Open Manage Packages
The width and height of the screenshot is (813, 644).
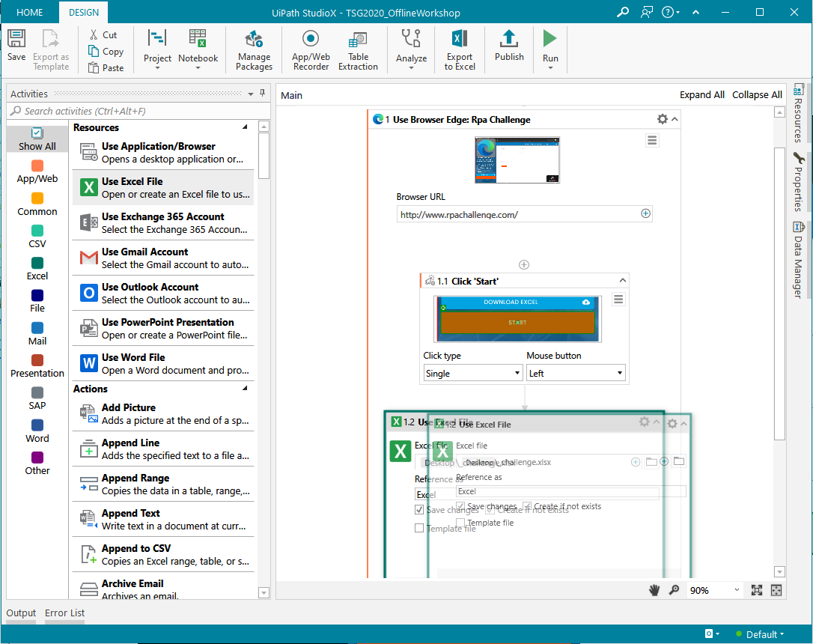pyautogui.click(x=254, y=49)
